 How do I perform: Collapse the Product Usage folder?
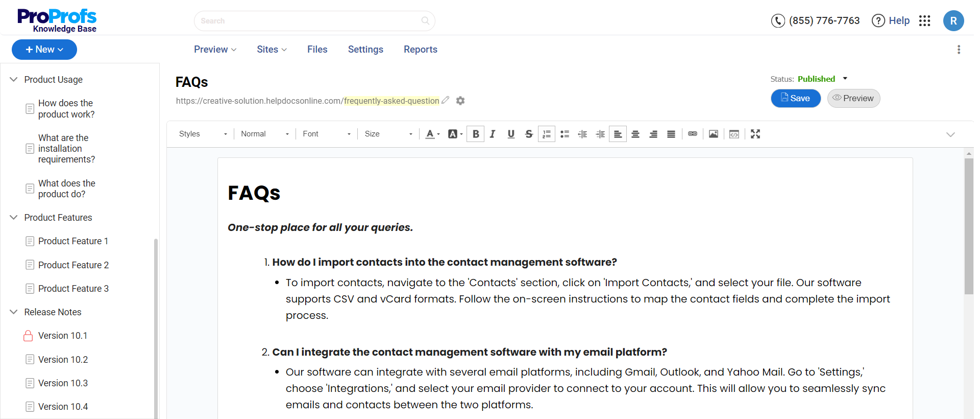coord(14,79)
